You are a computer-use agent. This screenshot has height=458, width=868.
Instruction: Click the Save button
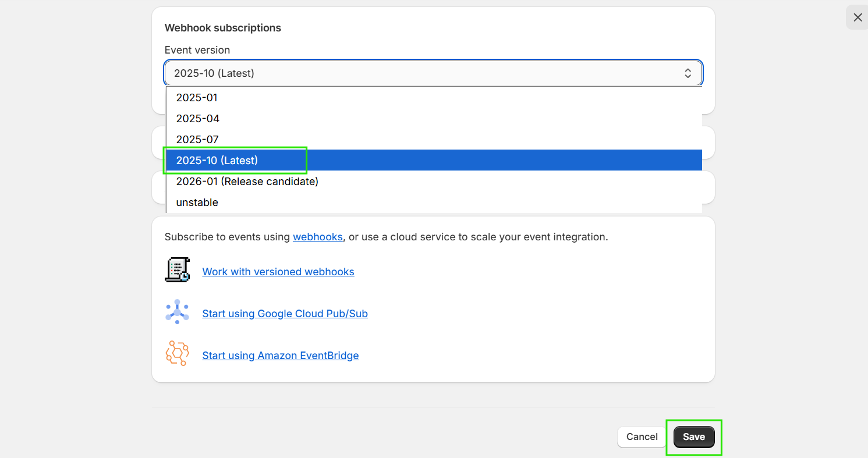694,437
